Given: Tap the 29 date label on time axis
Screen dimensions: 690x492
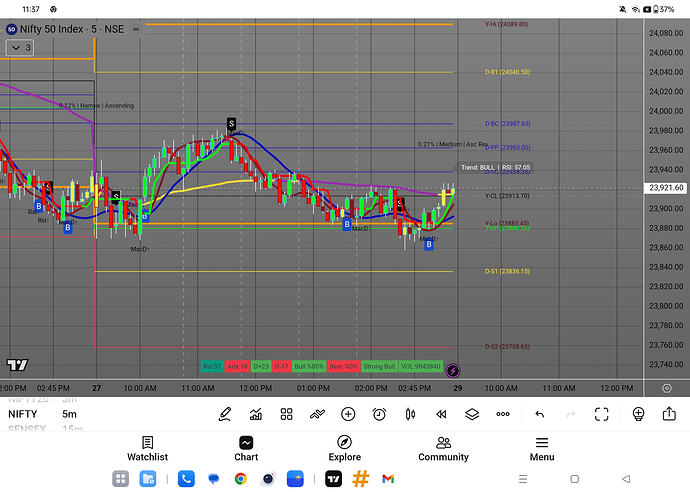Looking at the screenshot, I should (x=458, y=388).
